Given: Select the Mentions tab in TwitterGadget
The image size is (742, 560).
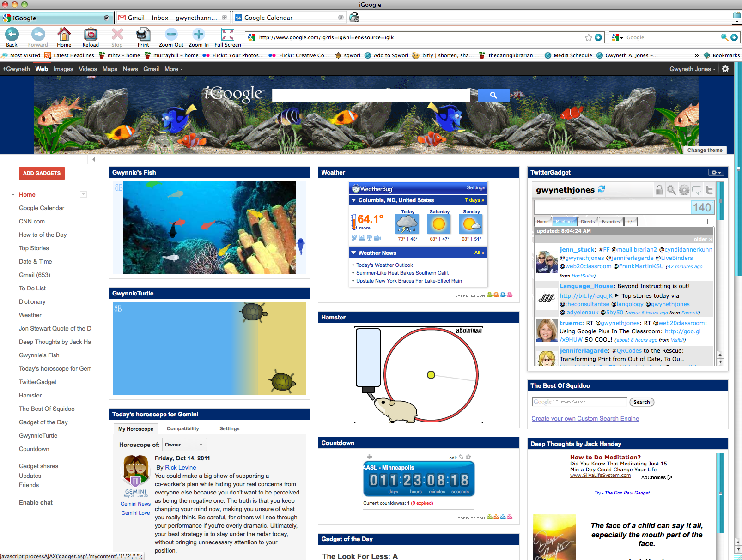Looking at the screenshot, I should coord(565,222).
